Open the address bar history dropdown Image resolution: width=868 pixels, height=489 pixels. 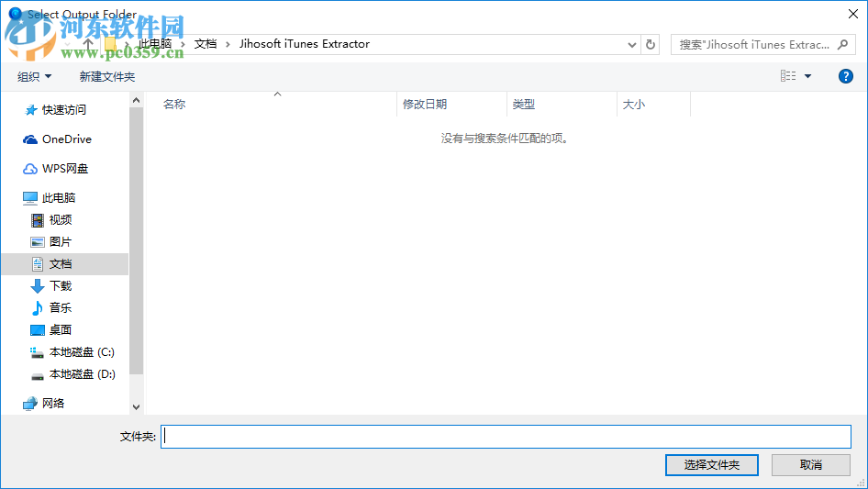tap(631, 45)
